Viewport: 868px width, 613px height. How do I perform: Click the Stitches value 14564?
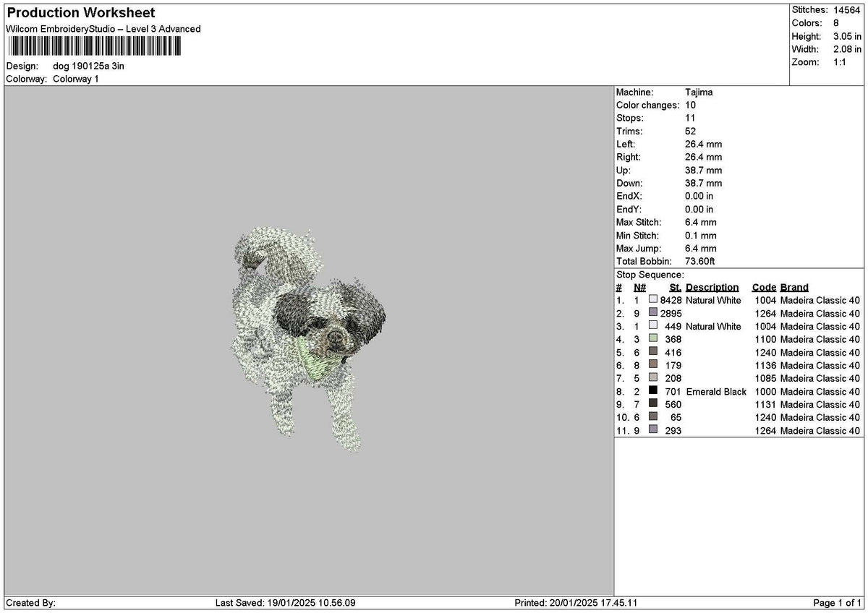846,10
